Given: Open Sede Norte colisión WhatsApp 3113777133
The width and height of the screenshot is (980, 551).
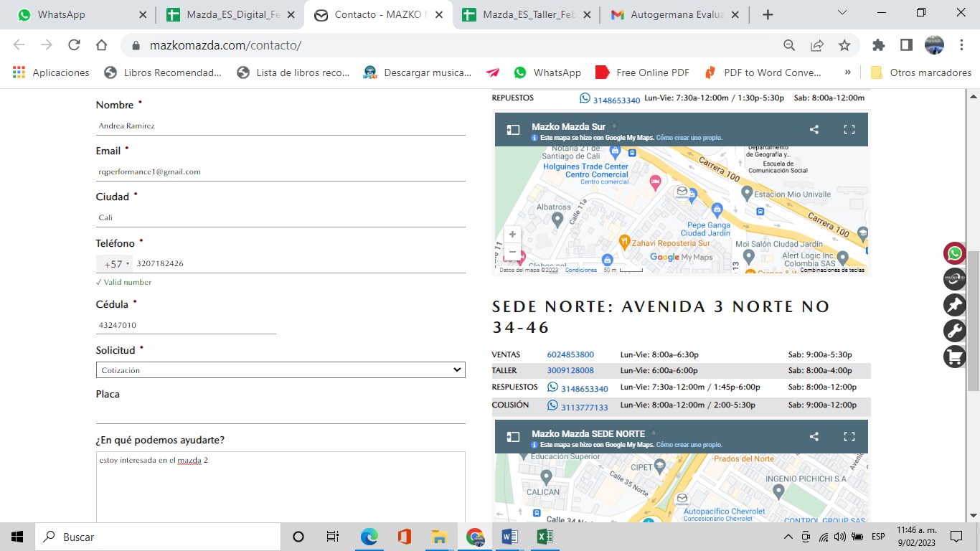Looking at the screenshot, I should [x=578, y=407].
